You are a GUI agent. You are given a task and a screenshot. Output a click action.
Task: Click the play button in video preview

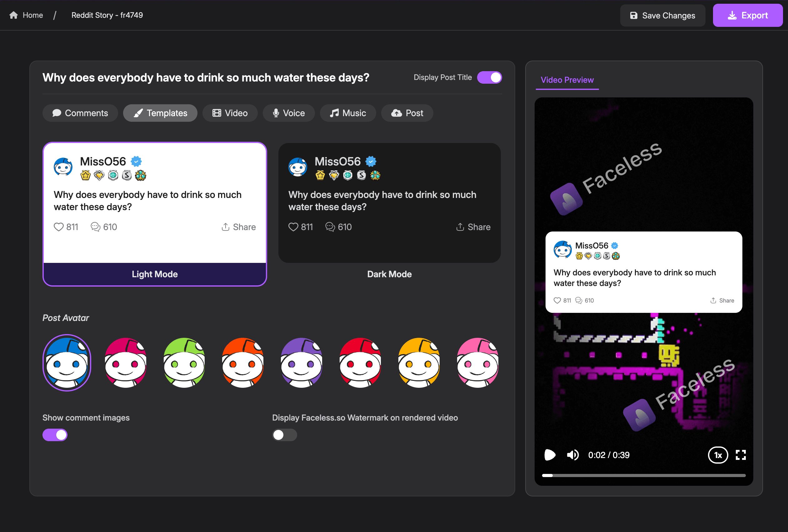click(x=549, y=455)
